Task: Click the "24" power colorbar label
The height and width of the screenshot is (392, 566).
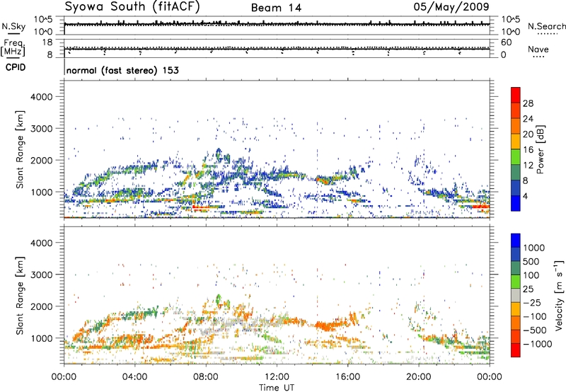Action: click(528, 119)
